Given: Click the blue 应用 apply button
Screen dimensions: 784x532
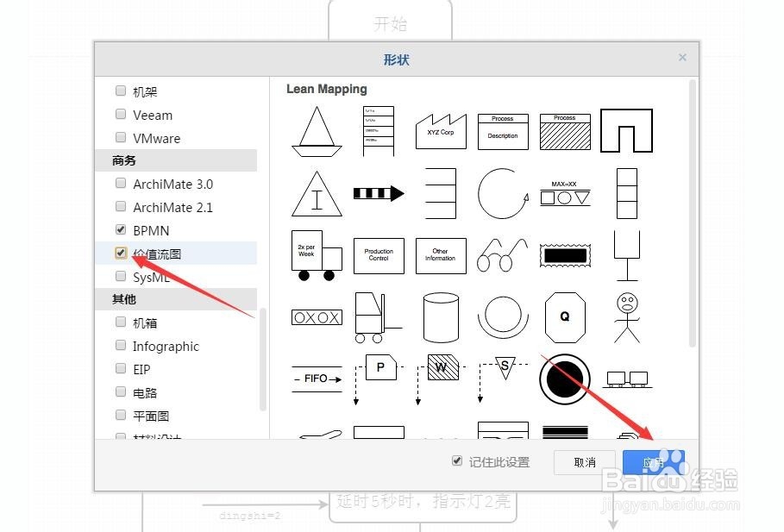Looking at the screenshot, I should click(x=654, y=462).
